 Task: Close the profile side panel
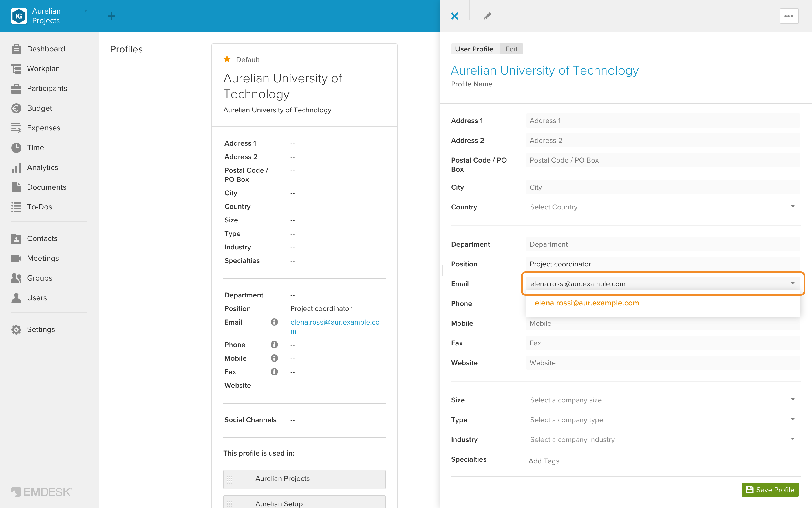click(455, 16)
